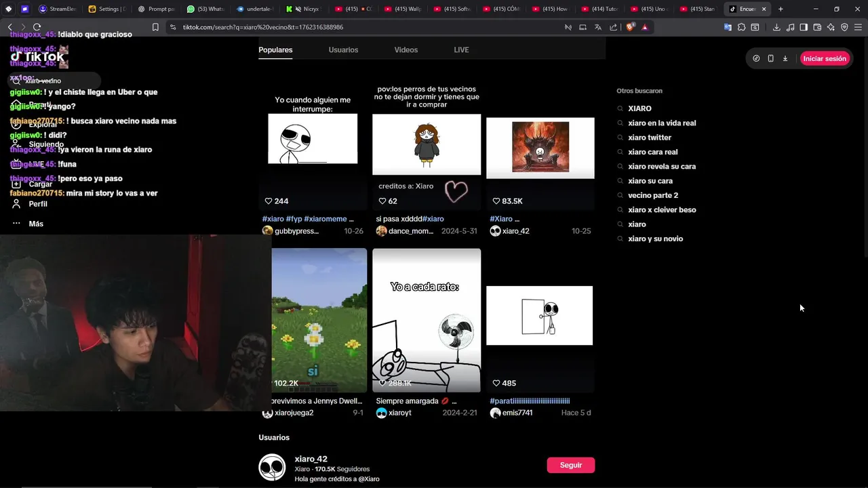868x488 pixels.
Task: Open dance_mom author link
Action: pyautogui.click(x=411, y=231)
